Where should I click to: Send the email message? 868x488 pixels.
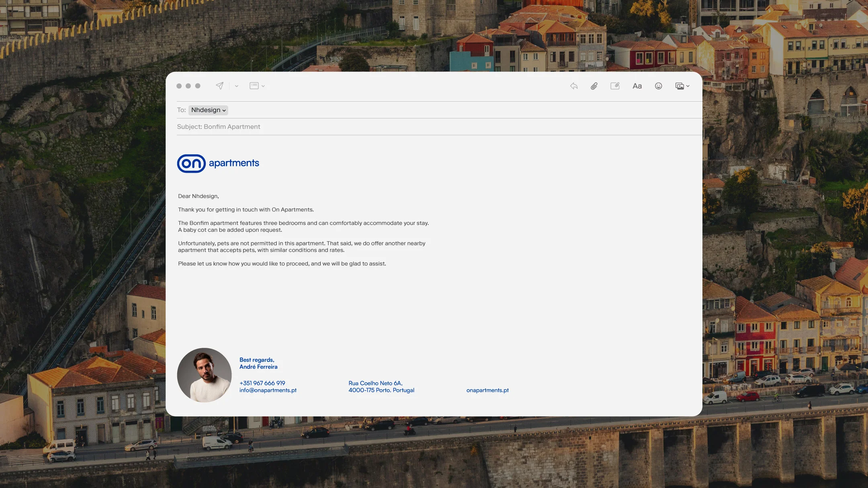(x=219, y=86)
